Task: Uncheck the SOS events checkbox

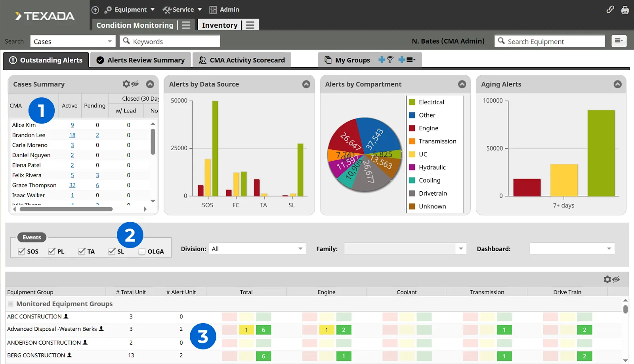Action: pyautogui.click(x=22, y=251)
